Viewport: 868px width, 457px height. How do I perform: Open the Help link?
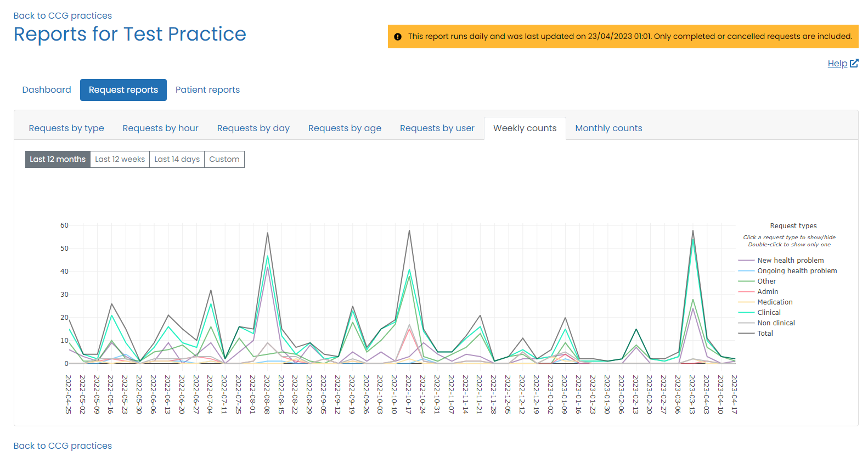[837, 64]
